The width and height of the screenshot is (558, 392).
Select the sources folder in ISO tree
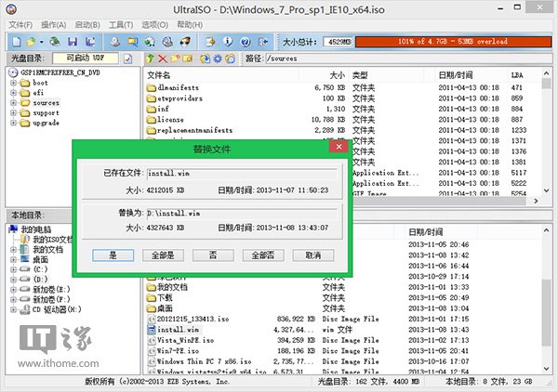click(x=46, y=102)
